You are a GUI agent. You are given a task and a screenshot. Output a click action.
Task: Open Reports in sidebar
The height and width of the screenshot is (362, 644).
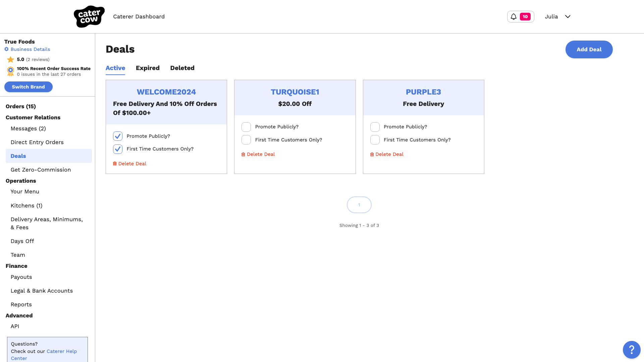pyautogui.click(x=21, y=304)
